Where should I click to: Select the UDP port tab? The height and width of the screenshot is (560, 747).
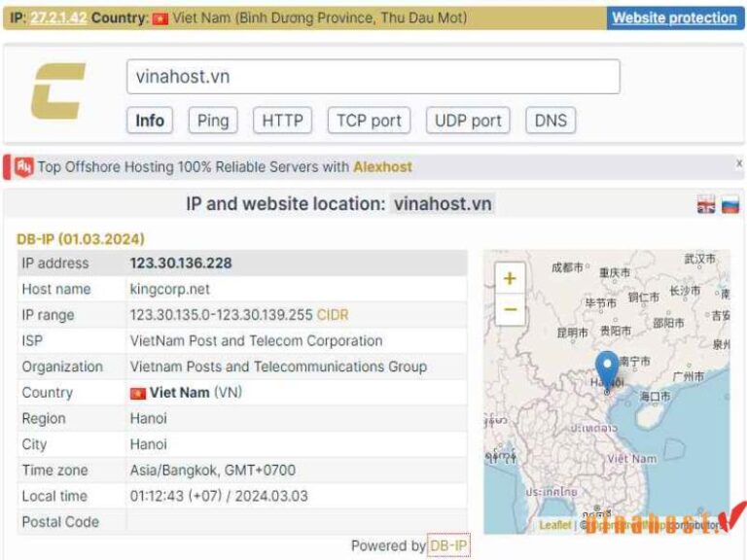(x=468, y=121)
